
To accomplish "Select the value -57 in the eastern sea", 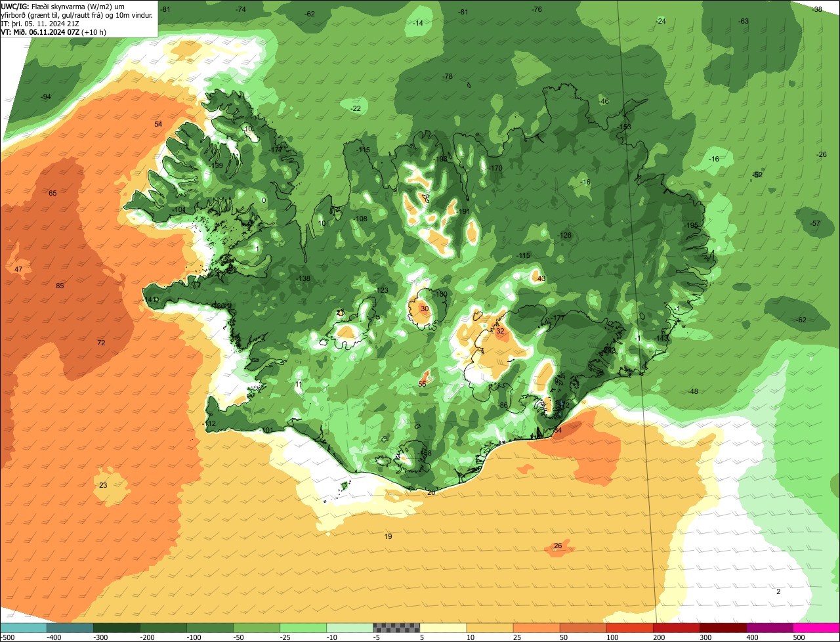I will [x=815, y=224].
